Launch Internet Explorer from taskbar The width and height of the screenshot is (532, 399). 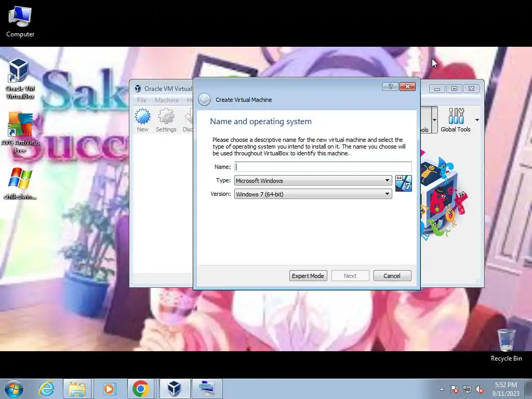click(46, 389)
